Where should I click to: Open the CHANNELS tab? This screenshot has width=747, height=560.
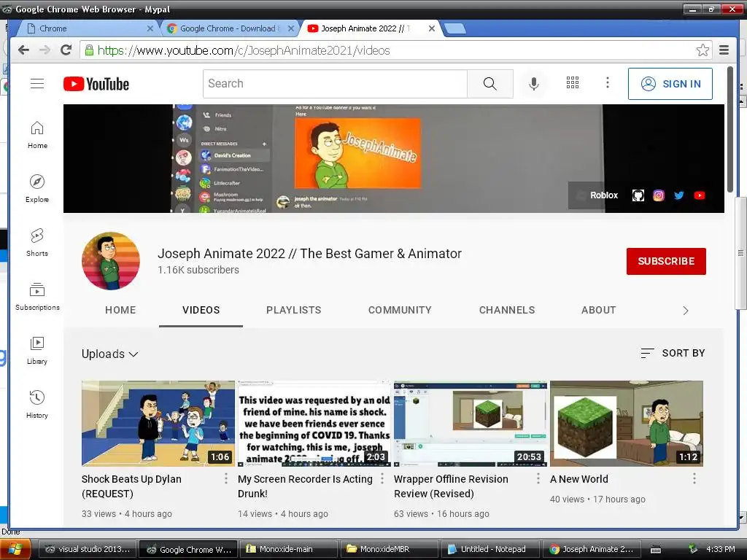pyautogui.click(x=507, y=310)
